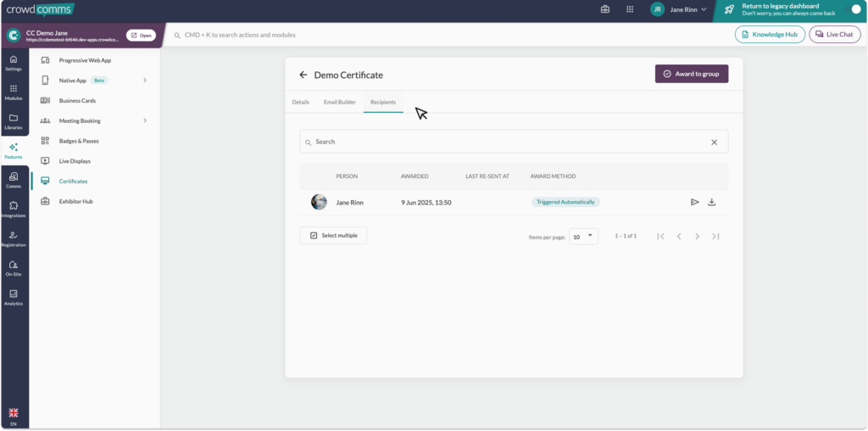Download Jane Rinn's certificate
Viewport: 868px width, 431px height.
[x=712, y=202]
